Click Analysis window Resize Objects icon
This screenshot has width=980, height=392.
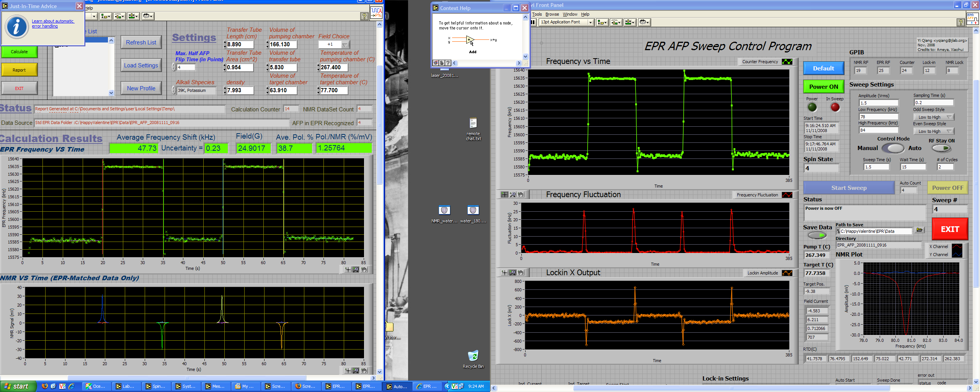(x=133, y=16)
